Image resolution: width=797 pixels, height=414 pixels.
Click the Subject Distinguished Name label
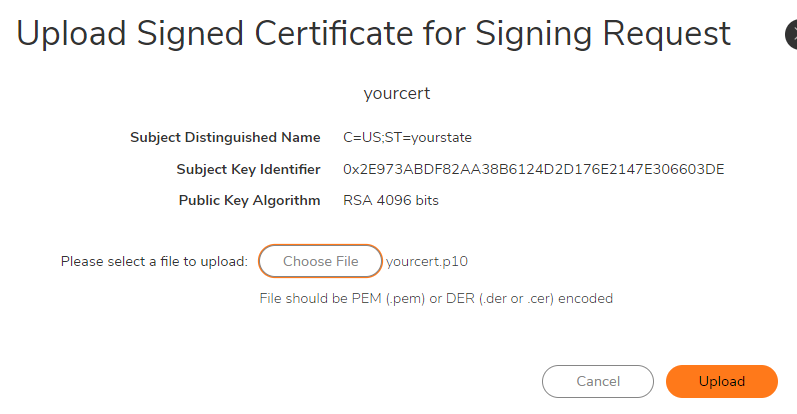[x=225, y=137]
